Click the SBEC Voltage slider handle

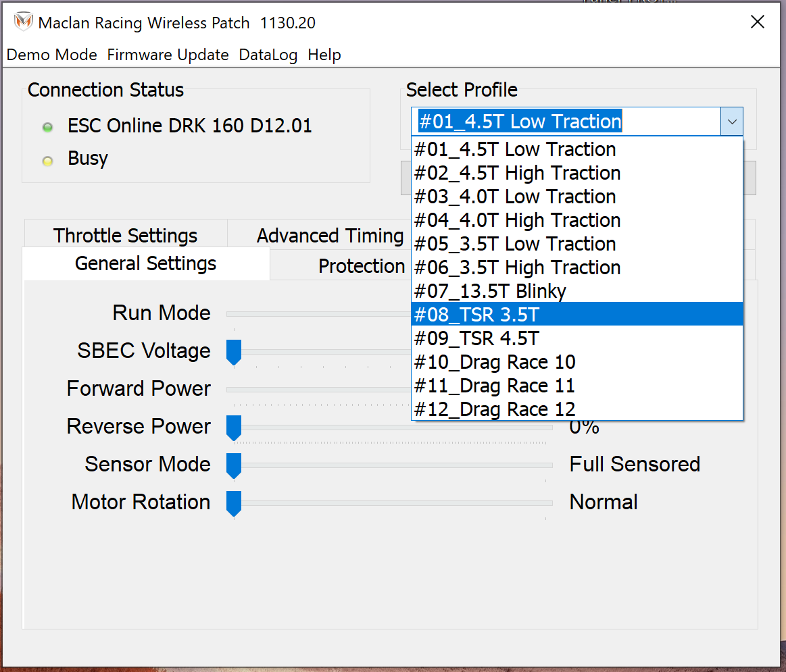tap(234, 352)
